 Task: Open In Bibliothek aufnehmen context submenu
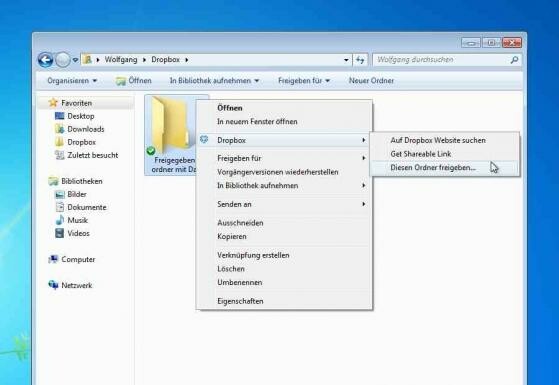click(284, 186)
